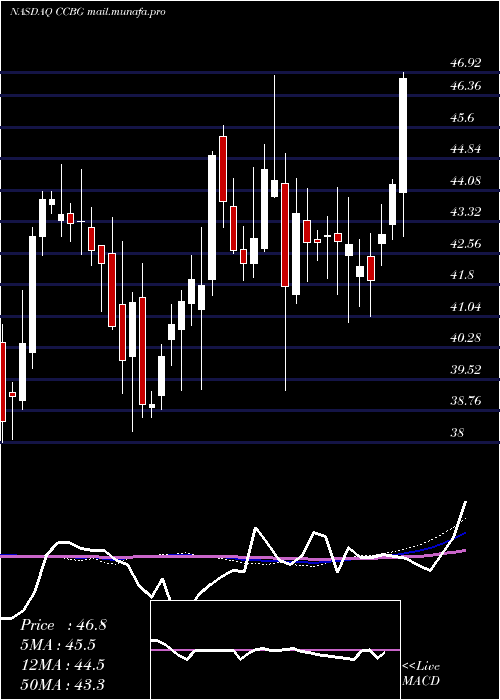
Task: Click the <<Live MACD label
Action: [421, 674]
